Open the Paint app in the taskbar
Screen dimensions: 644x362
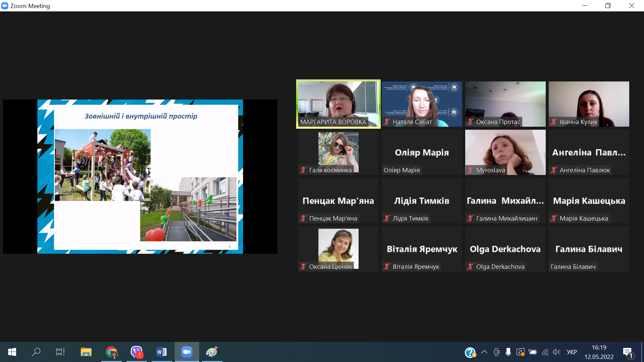[212, 352]
